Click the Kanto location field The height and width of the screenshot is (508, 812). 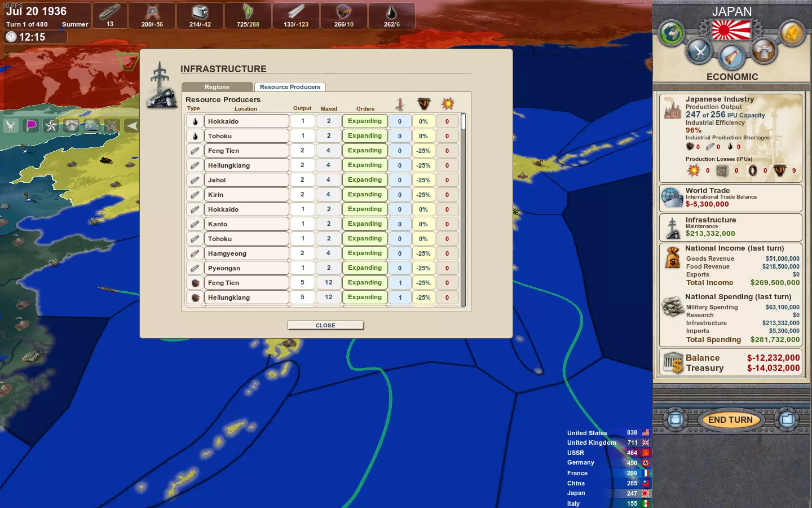click(246, 224)
